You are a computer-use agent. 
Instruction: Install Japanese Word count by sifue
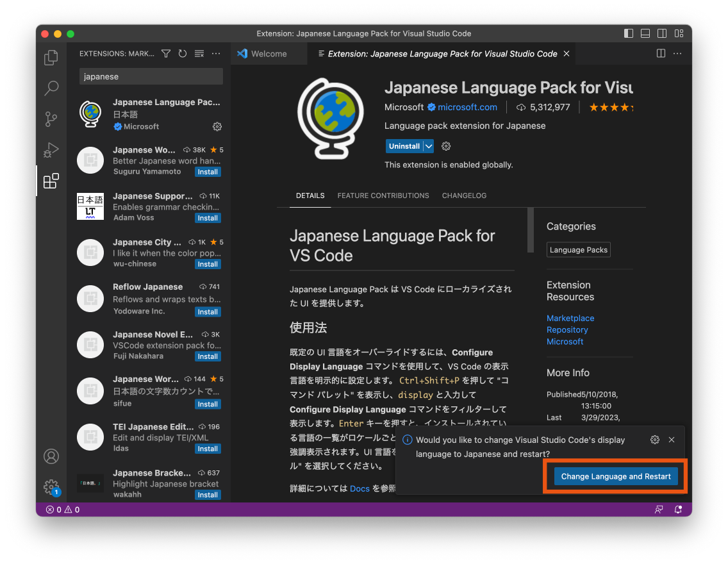208,404
